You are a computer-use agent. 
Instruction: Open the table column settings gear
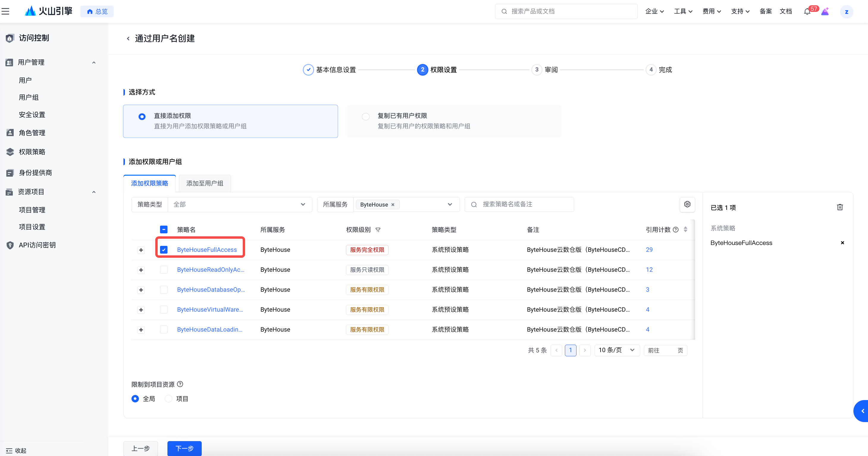pyautogui.click(x=687, y=204)
